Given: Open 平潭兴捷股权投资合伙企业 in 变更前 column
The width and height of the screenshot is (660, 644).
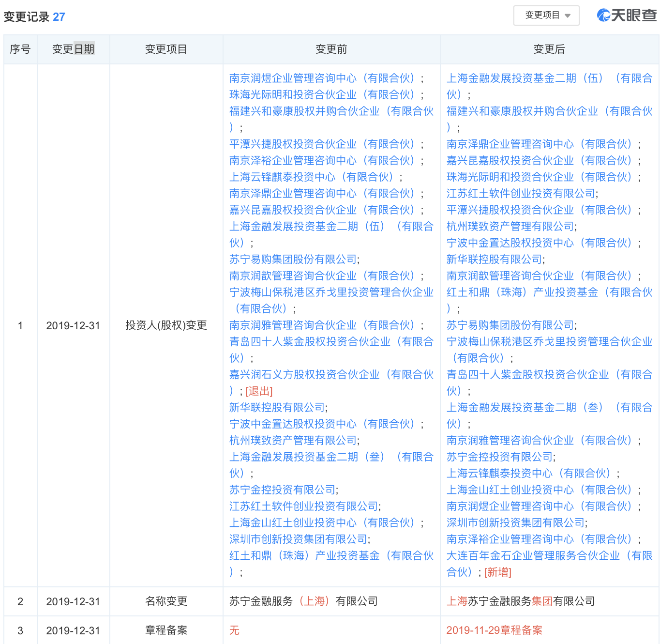Looking at the screenshot, I should (x=324, y=144).
